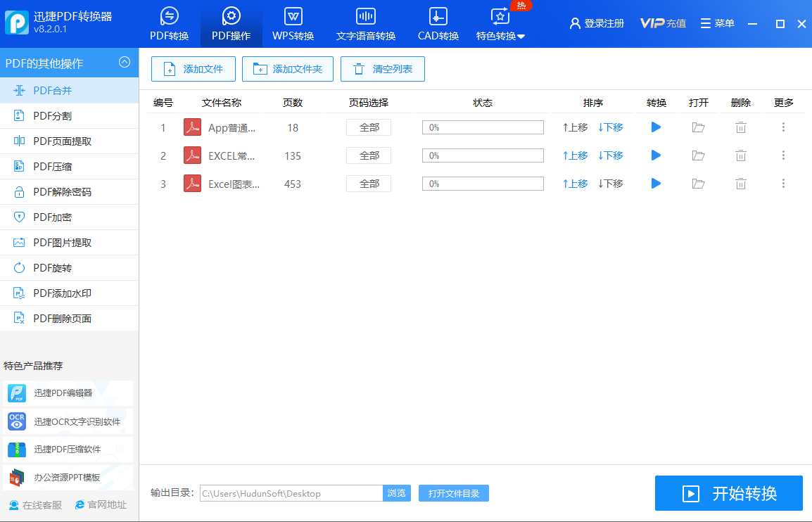812x522 pixels.
Task: Open page selection 全部 for App普通 file
Action: [x=369, y=127]
